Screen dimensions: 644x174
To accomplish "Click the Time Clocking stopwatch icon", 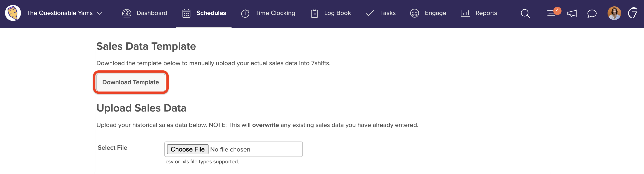I will pyautogui.click(x=245, y=13).
